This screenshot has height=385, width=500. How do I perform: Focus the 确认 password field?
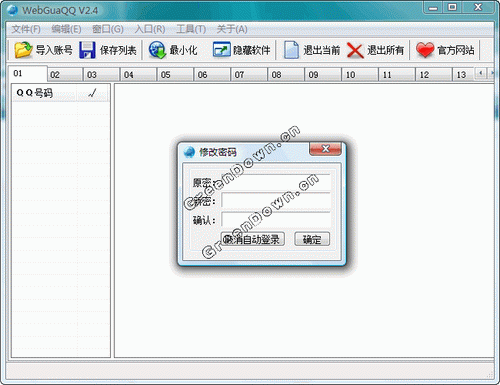coord(276,220)
